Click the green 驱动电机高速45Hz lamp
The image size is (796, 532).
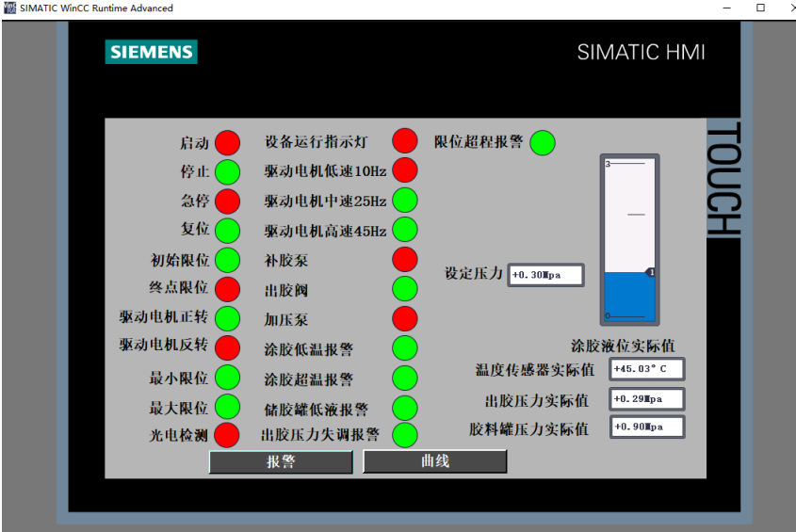[405, 230]
